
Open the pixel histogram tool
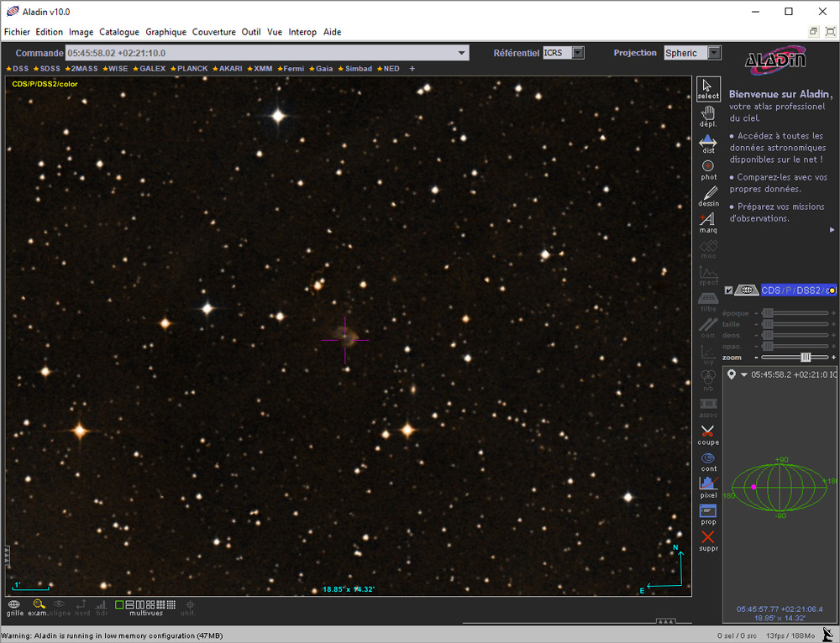pos(708,488)
